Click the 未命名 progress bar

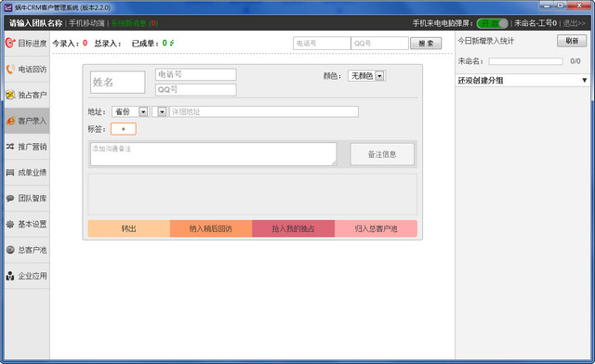tap(525, 61)
